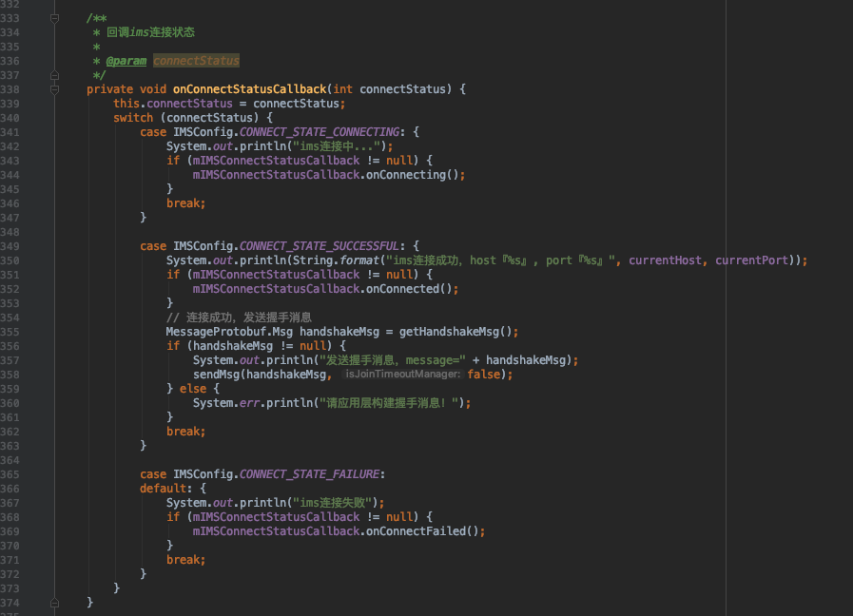Select the highlighted connectStatus parameter in the Javadoc
Viewport: 853px width, 616px height.
[195, 60]
